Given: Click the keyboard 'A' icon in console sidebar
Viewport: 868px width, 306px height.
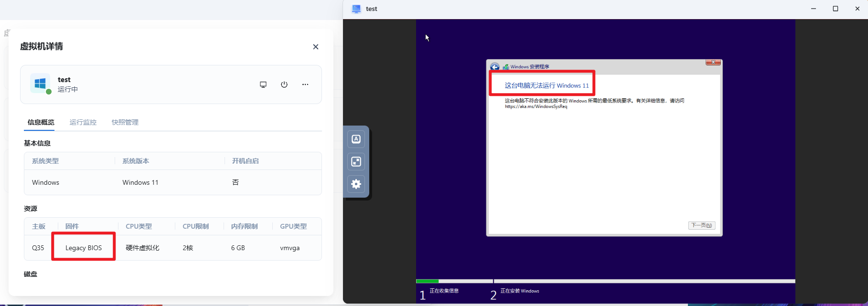Looking at the screenshot, I should pos(356,139).
